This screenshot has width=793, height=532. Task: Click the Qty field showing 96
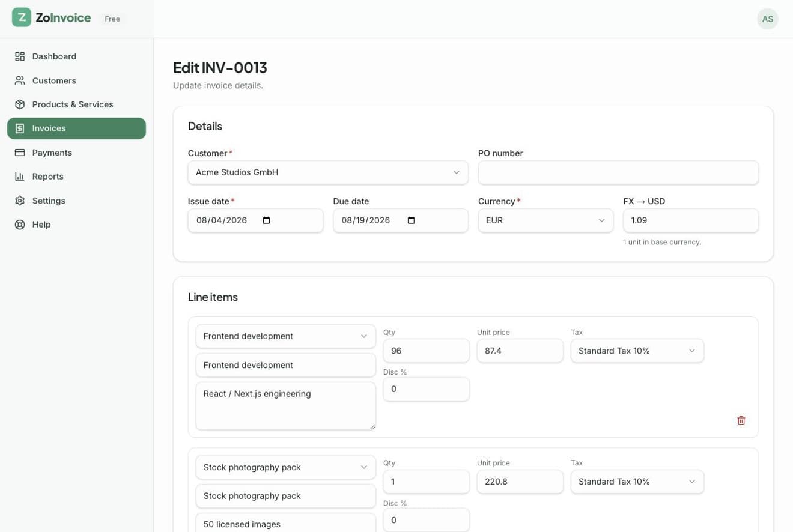click(427, 351)
